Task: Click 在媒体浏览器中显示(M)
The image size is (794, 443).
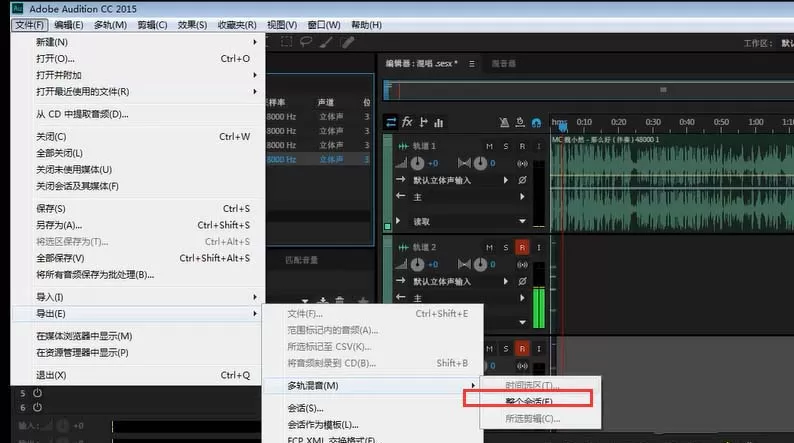Action: point(138,336)
